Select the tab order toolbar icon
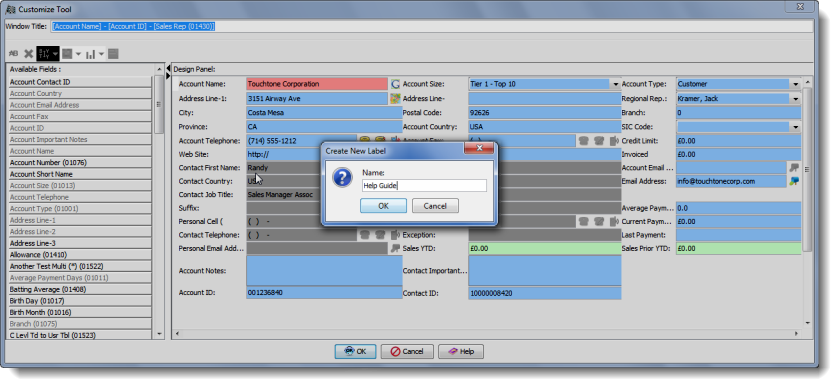This screenshot has height=388, width=839. (44, 54)
